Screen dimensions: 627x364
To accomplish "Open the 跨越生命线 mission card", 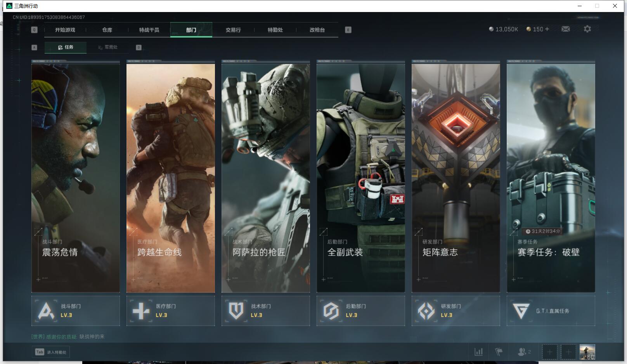I will click(x=171, y=178).
